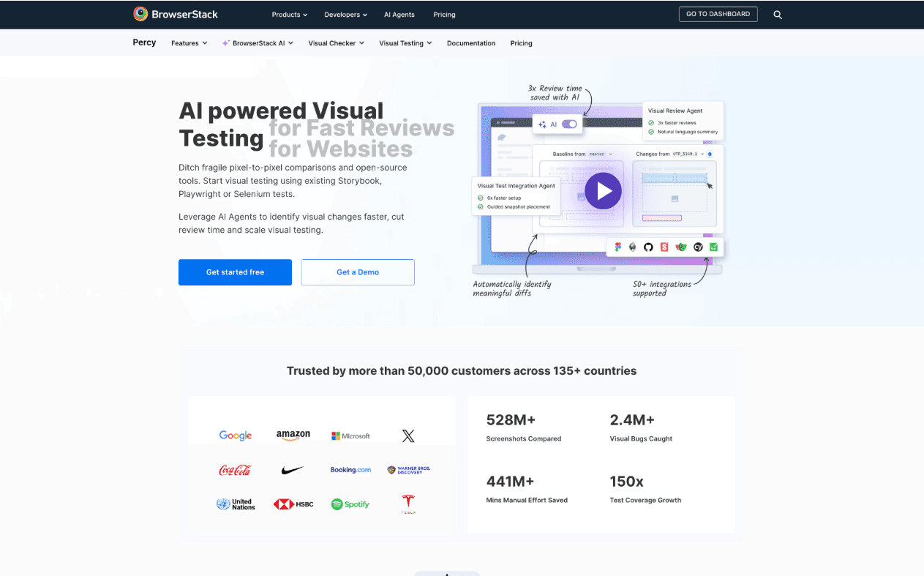
Task: Go to Documentation in Percy nav
Action: [471, 43]
